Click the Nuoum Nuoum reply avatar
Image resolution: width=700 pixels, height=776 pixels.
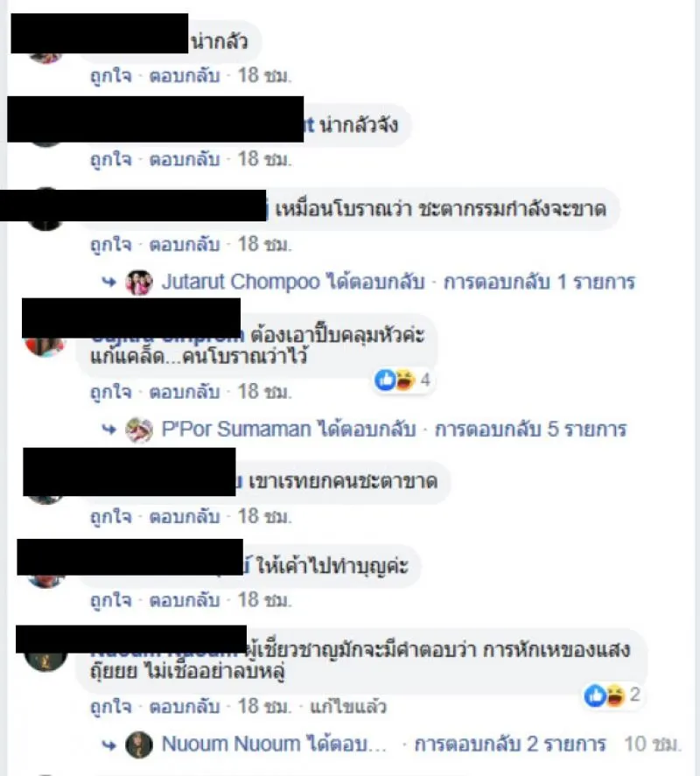(138, 745)
